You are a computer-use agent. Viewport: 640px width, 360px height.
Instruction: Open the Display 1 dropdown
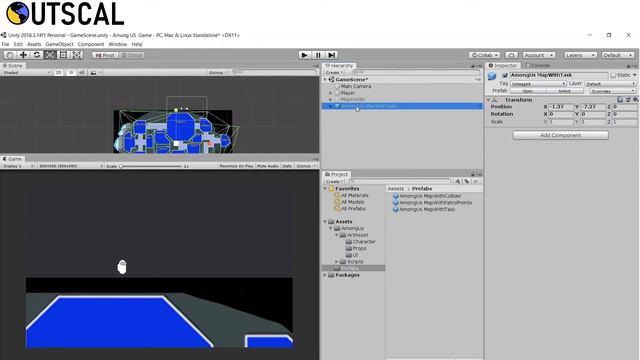(18, 166)
